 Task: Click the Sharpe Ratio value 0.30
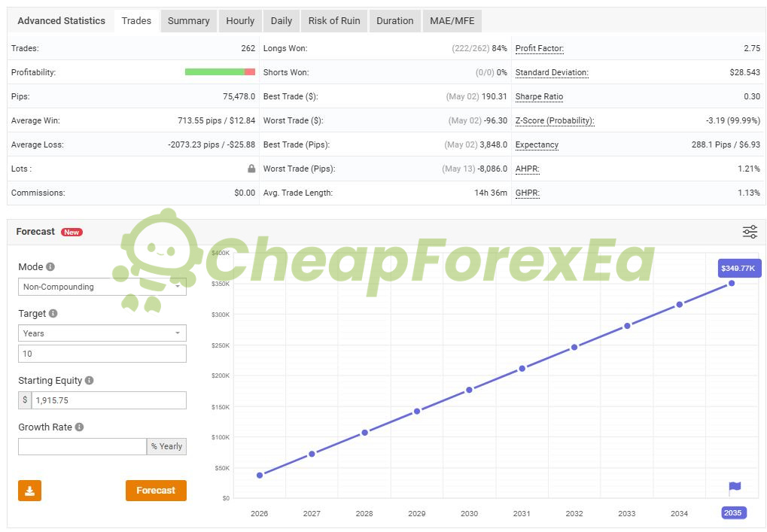(x=752, y=96)
